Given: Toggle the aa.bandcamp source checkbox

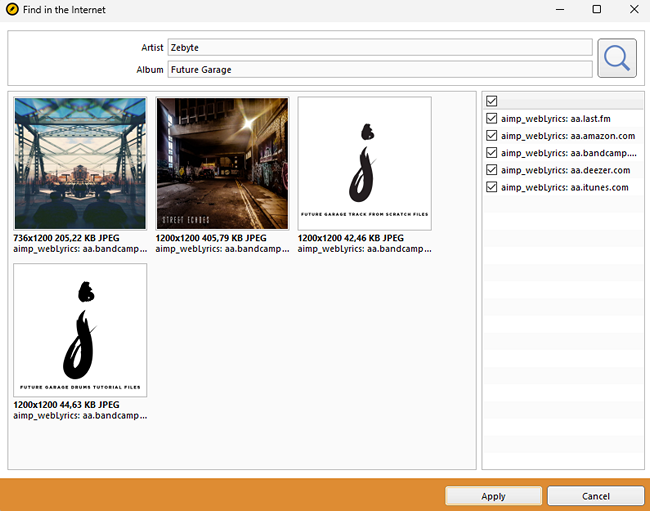Looking at the screenshot, I should pyautogui.click(x=492, y=153).
